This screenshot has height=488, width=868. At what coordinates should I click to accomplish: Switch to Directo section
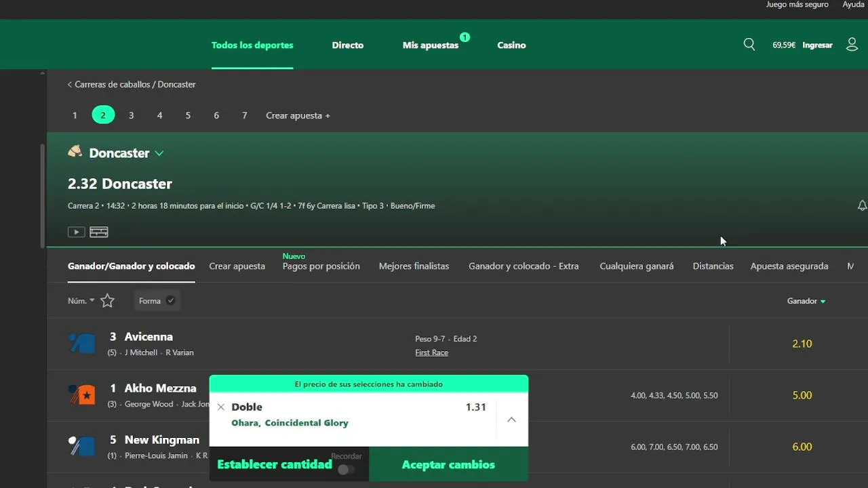tap(348, 45)
